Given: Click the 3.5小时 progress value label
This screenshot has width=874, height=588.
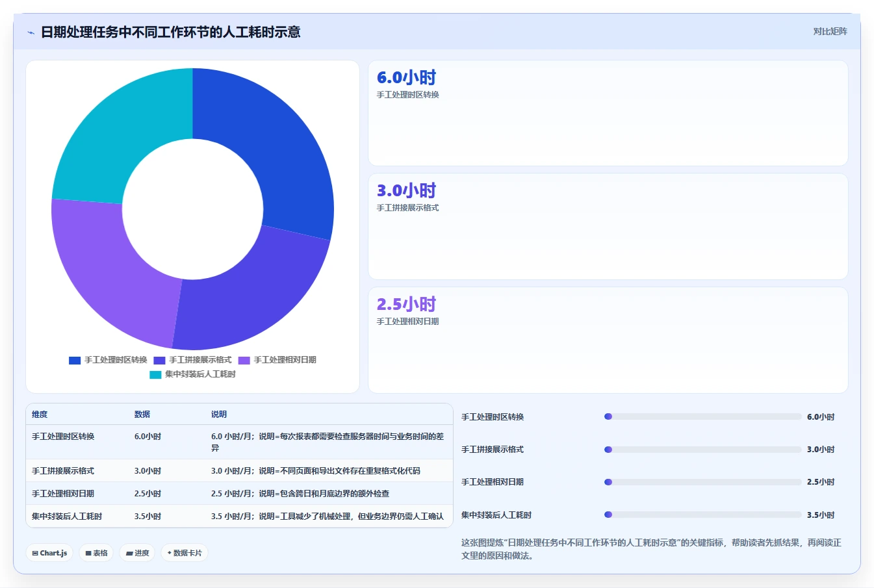Looking at the screenshot, I should (821, 515).
